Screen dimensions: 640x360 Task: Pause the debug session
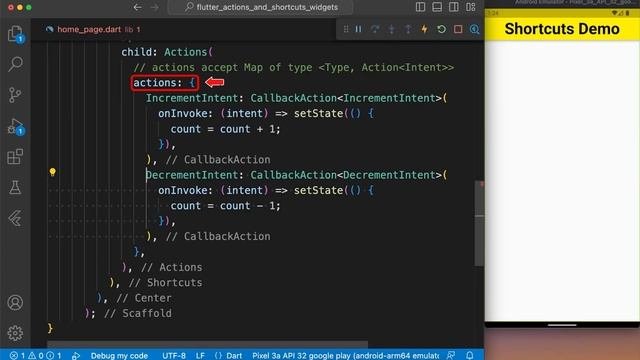(358, 29)
